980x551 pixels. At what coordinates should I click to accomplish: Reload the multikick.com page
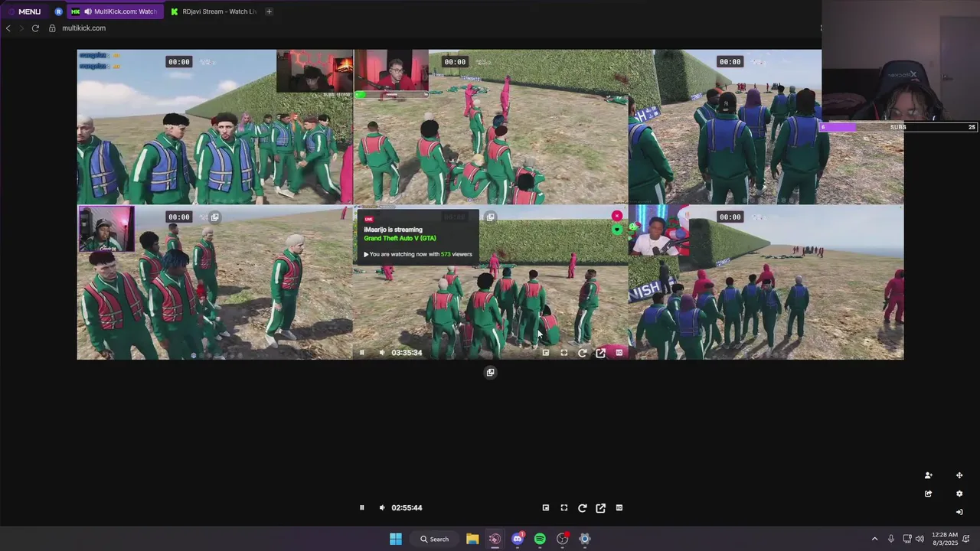pyautogui.click(x=35, y=28)
